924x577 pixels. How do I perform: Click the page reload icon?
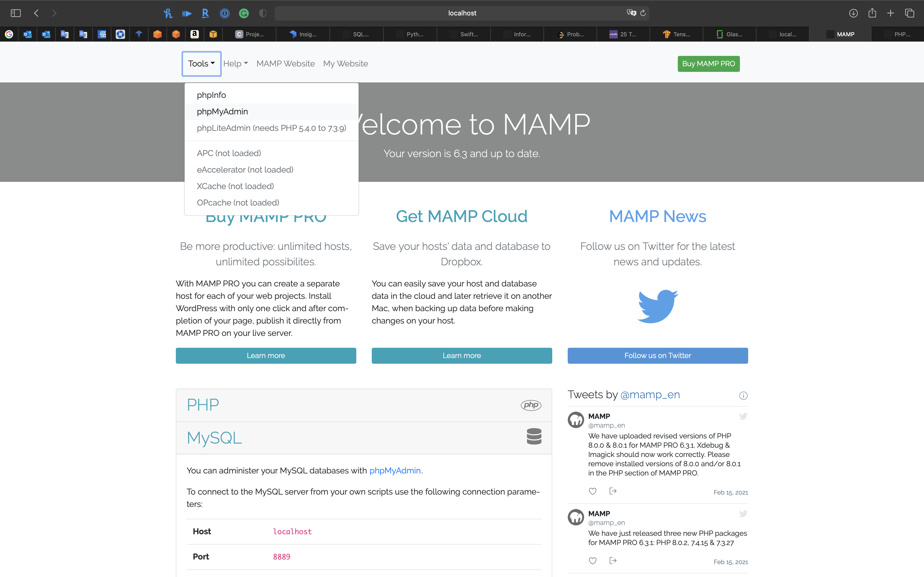coord(643,13)
